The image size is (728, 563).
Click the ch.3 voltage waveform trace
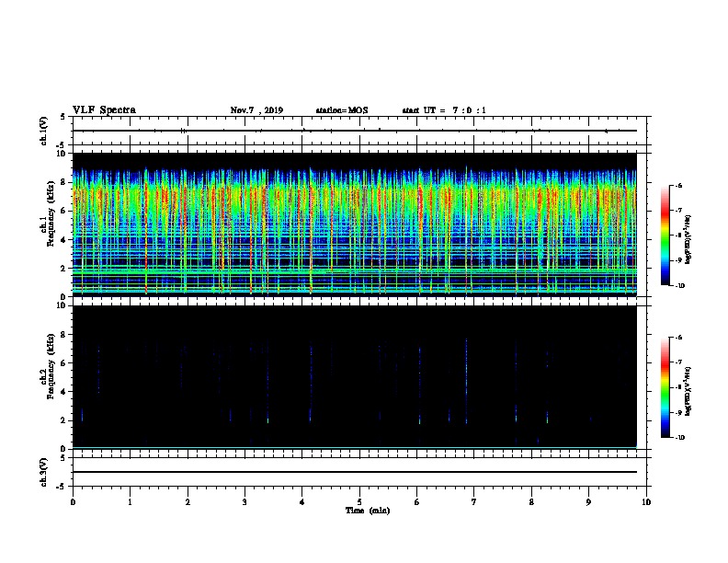pyautogui.click(x=355, y=472)
